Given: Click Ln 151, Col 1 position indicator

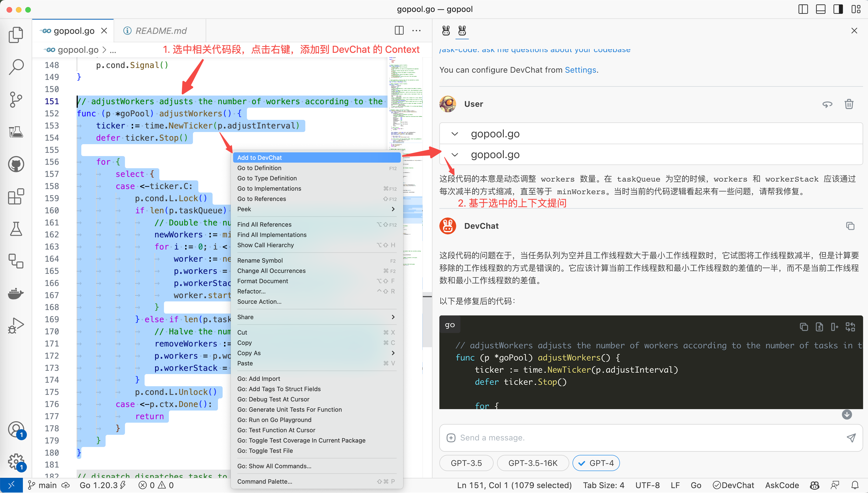Looking at the screenshot, I should pyautogui.click(x=514, y=485).
